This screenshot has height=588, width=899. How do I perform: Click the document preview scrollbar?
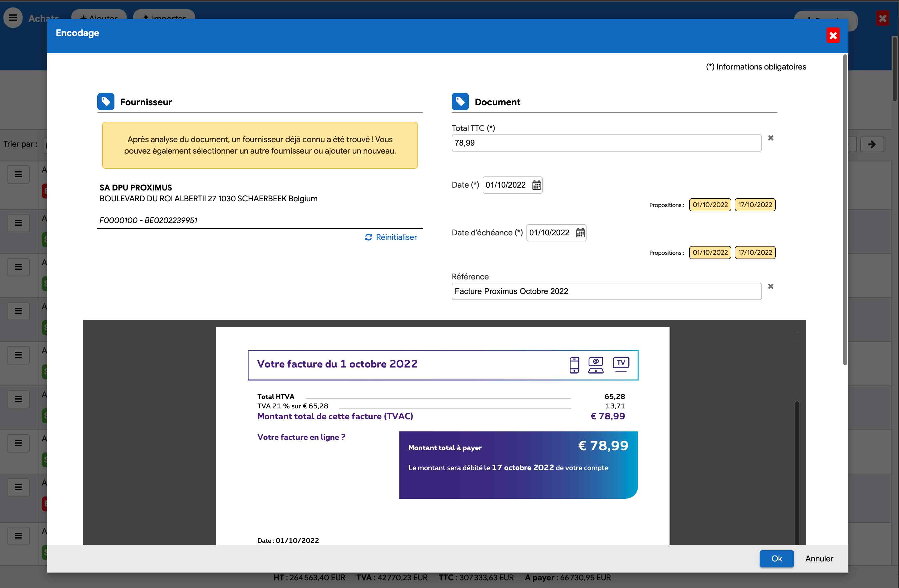(797, 472)
